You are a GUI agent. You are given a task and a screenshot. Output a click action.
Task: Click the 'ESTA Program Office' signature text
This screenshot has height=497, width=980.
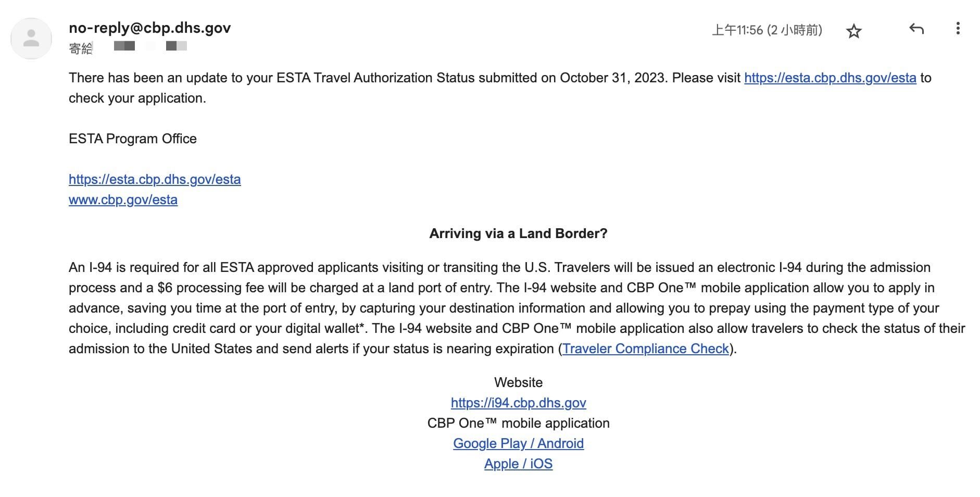[132, 139]
